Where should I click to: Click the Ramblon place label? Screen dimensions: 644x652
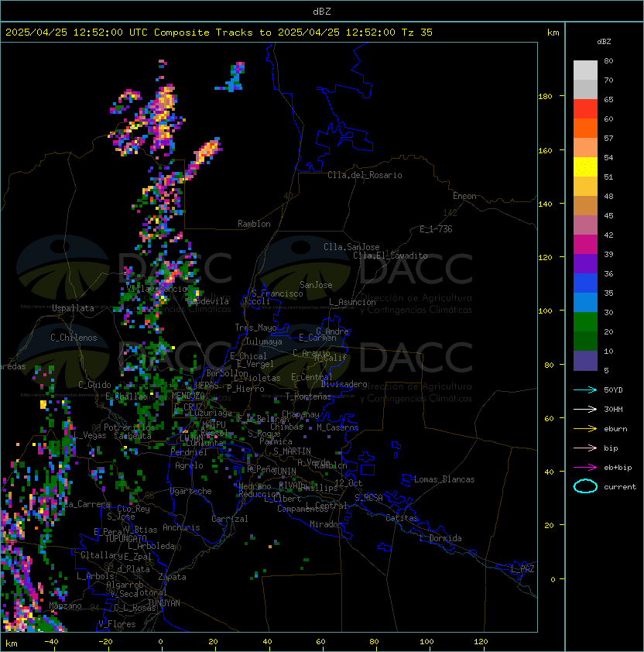[x=254, y=224]
